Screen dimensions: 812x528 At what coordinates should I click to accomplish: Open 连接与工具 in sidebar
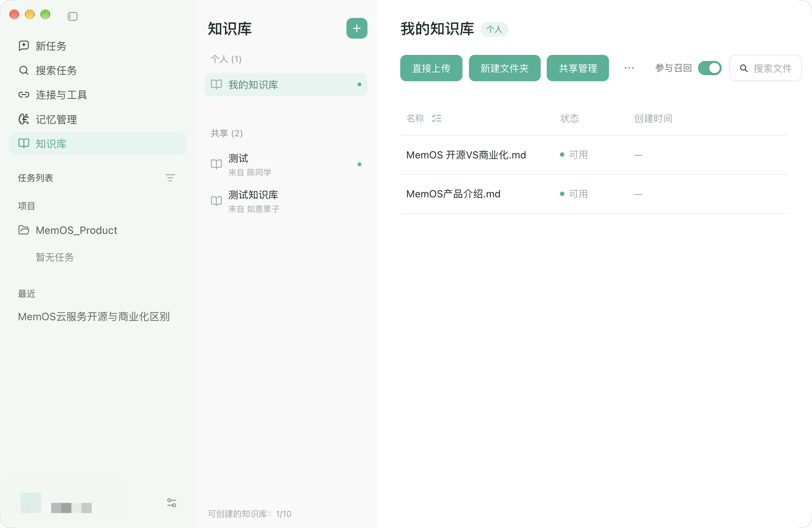click(x=97, y=94)
